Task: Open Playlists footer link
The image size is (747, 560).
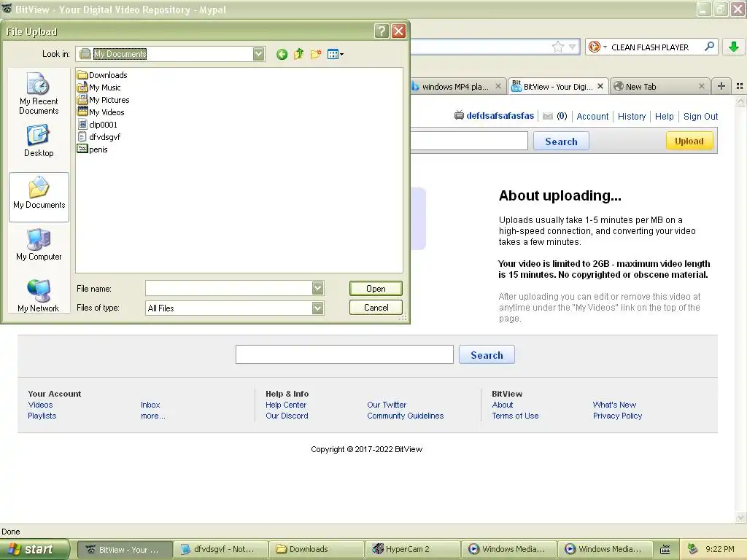Action: click(42, 416)
